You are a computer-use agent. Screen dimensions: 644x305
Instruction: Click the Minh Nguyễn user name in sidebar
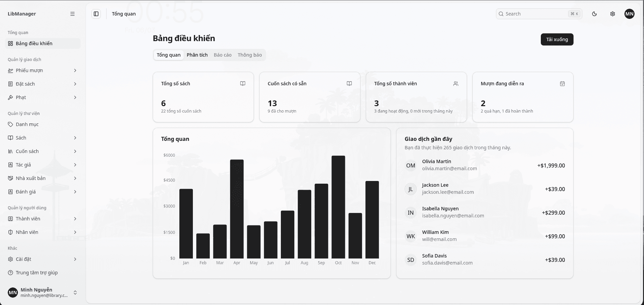(x=36, y=290)
